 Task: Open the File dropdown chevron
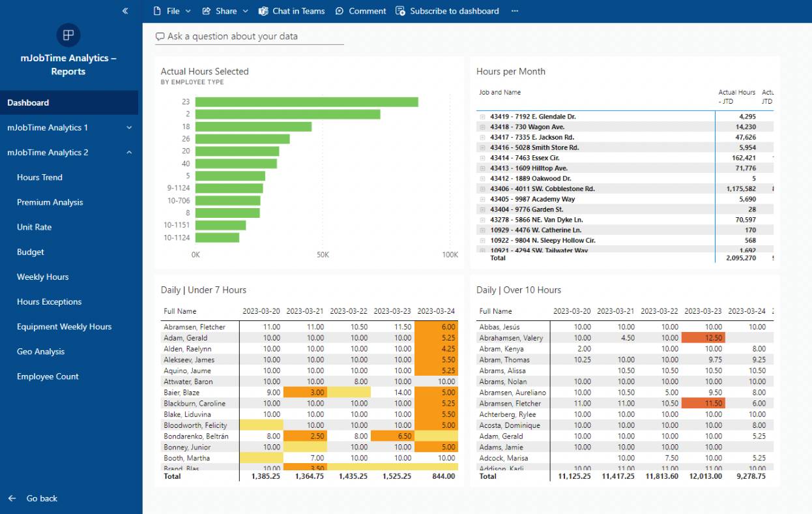tap(187, 10)
